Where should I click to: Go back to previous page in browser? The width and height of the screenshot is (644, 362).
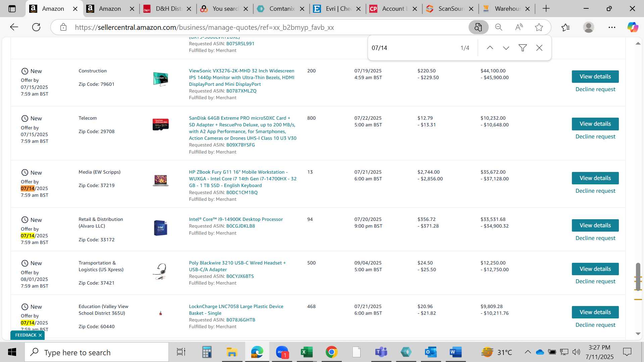14,27
